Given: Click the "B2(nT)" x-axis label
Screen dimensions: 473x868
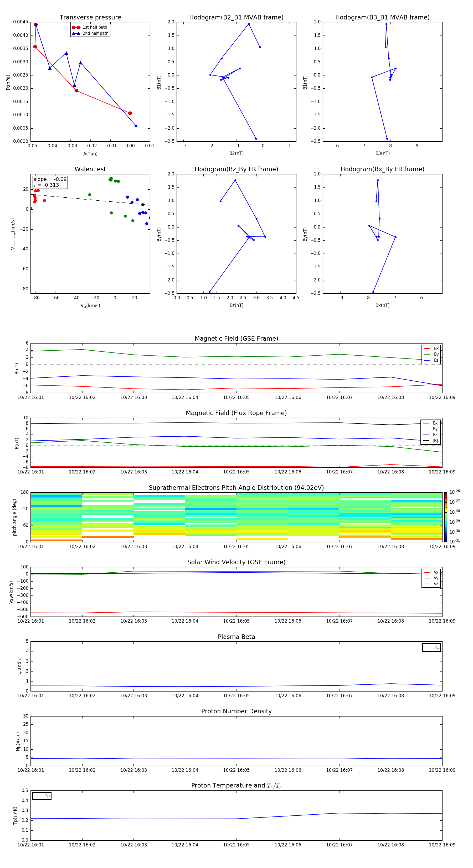Looking at the screenshot, I should (x=236, y=153).
